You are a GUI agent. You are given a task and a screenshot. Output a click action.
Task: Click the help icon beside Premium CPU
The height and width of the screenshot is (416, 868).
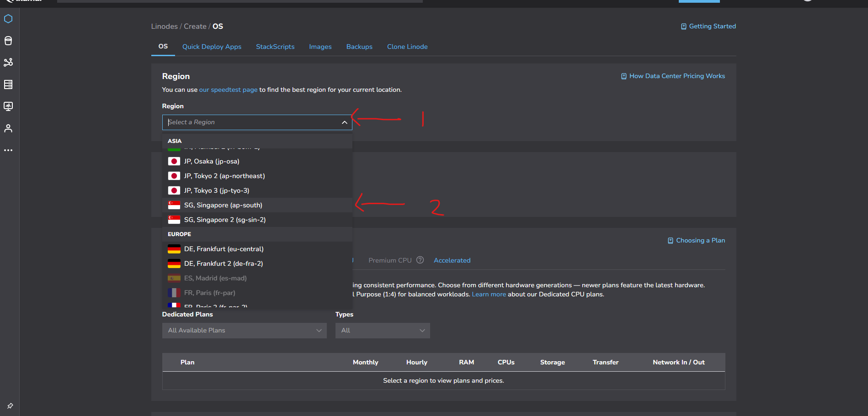point(420,260)
